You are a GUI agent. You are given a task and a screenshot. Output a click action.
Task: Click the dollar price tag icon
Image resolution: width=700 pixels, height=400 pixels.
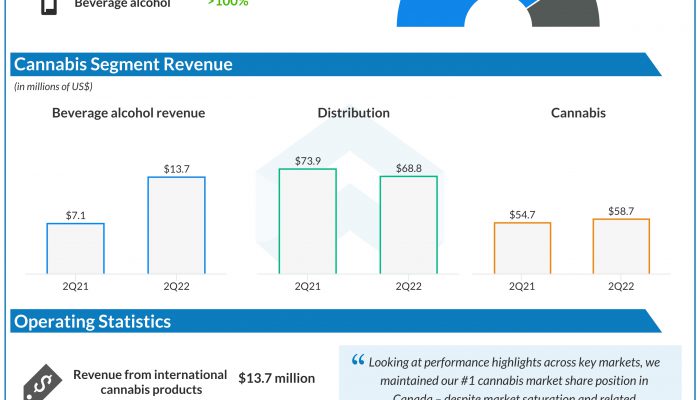tap(40, 382)
